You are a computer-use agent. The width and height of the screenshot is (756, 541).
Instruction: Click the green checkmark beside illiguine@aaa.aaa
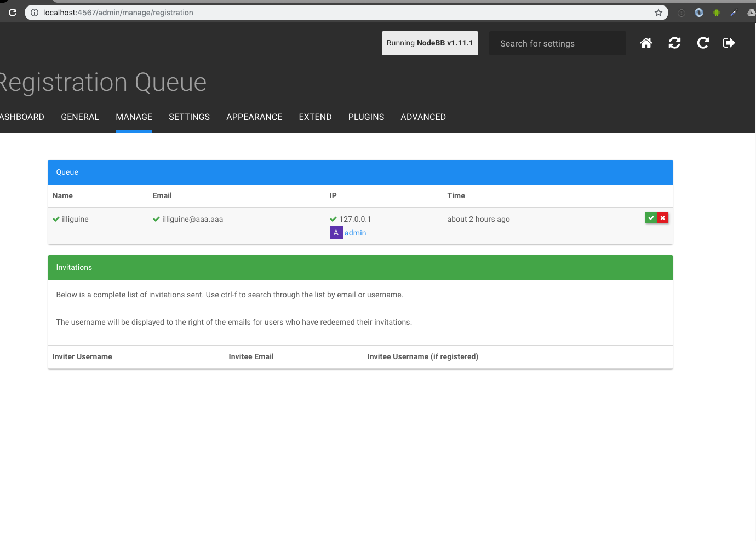[x=156, y=219]
